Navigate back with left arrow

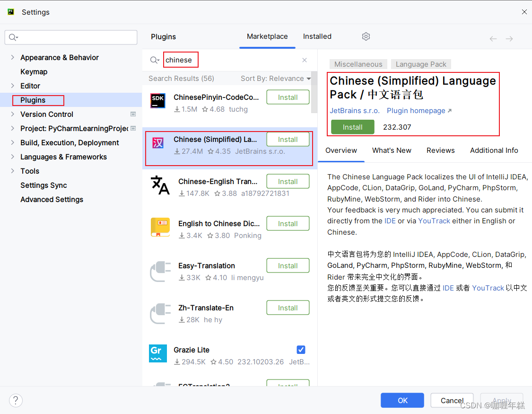click(x=493, y=39)
